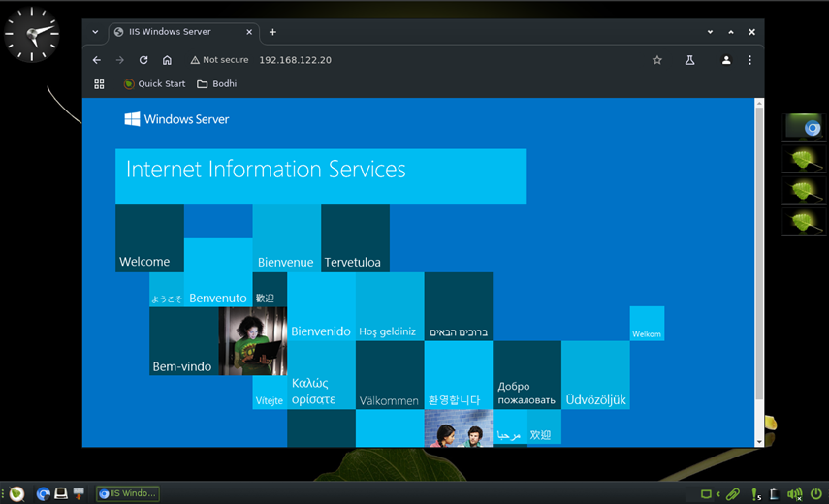Click the Добро пожаловать tile
Image resolution: width=829 pixels, height=504 pixels.
pyautogui.click(x=526, y=375)
